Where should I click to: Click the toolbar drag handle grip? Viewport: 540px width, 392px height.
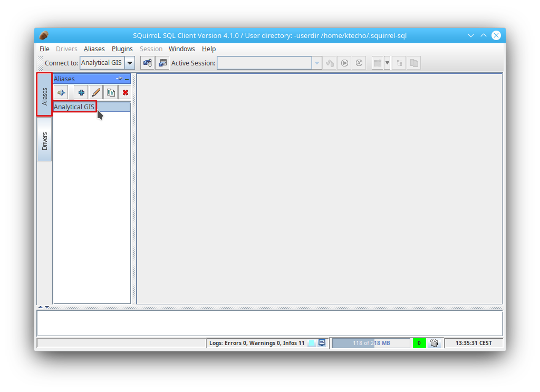pos(40,63)
